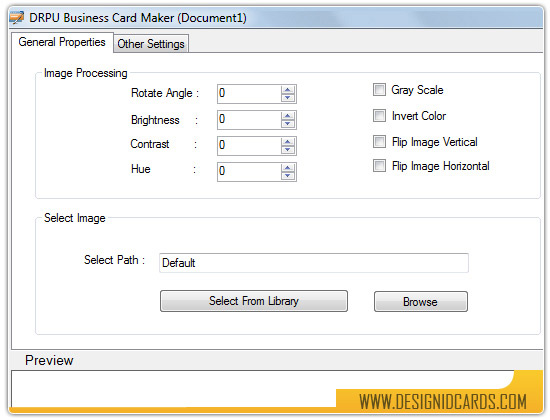This screenshot has width=550, height=420.
Task: Click the Browse button
Action: pyautogui.click(x=420, y=301)
